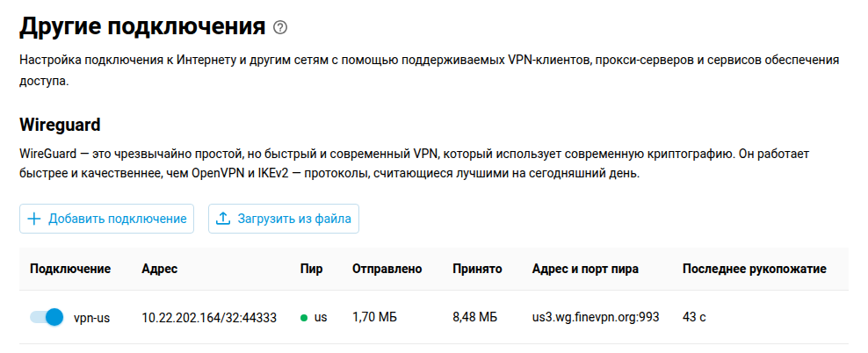Click the last handshake value 43 с
The width and height of the screenshot is (868, 353).
click(694, 318)
